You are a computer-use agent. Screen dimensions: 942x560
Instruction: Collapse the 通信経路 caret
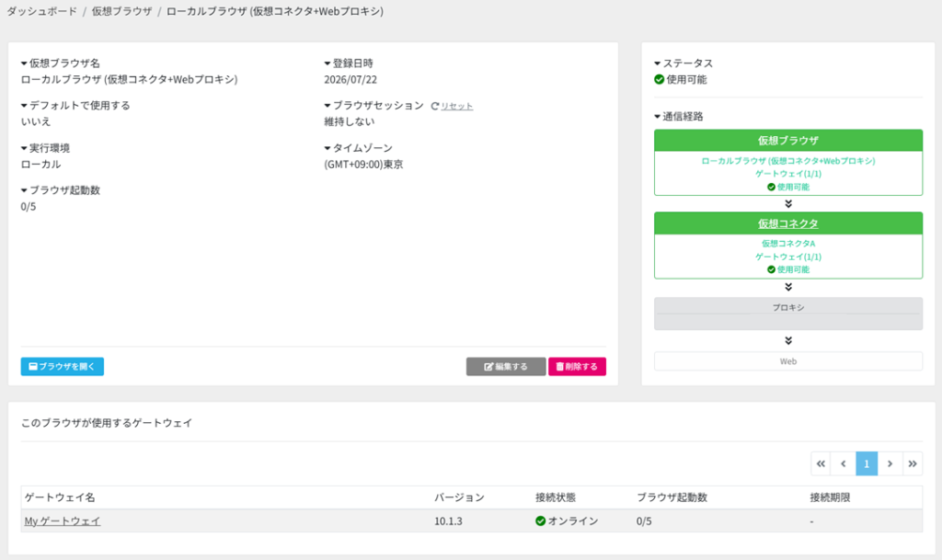click(x=657, y=117)
